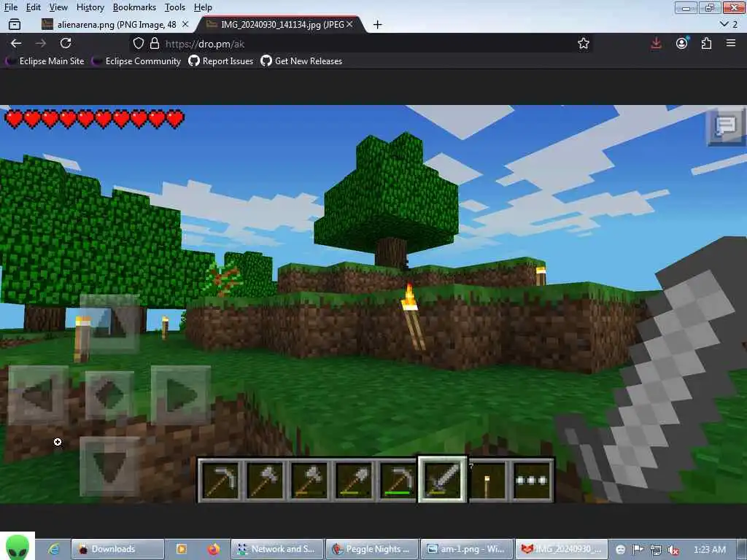Bookmark this page with the star icon
This screenshot has width=747, height=560.
tap(583, 44)
